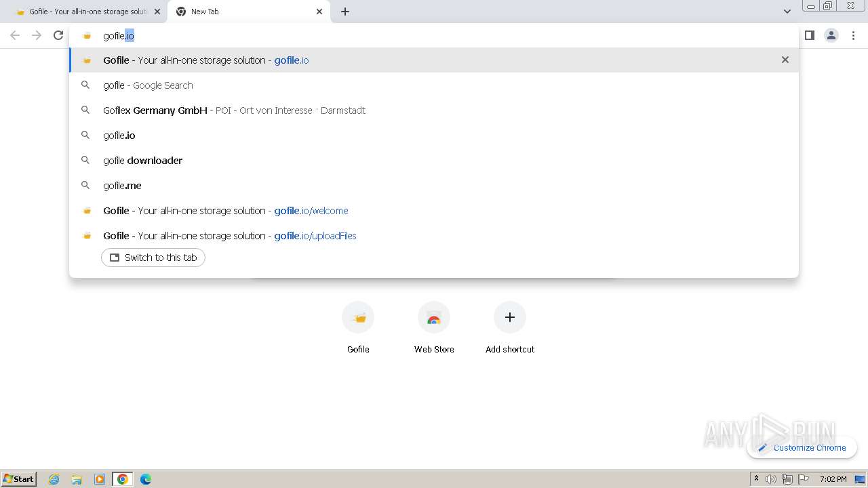
Task: Click the show desktop tray icon
Action: click(860, 479)
